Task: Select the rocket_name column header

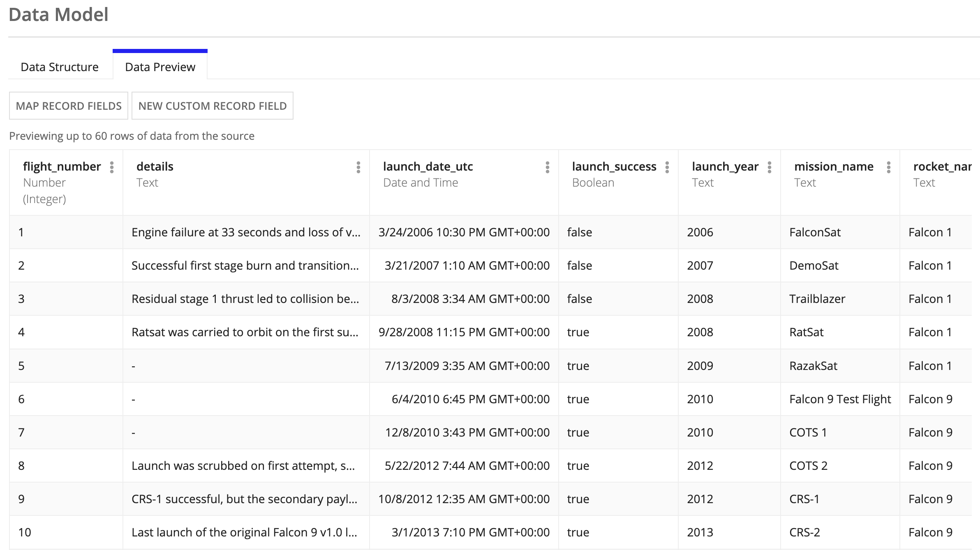Action: tap(936, 183)
